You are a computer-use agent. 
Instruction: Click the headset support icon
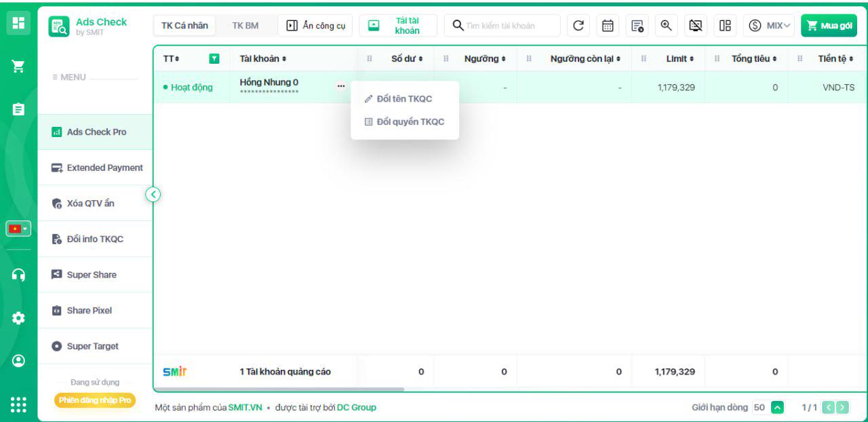tap(18, 275)
